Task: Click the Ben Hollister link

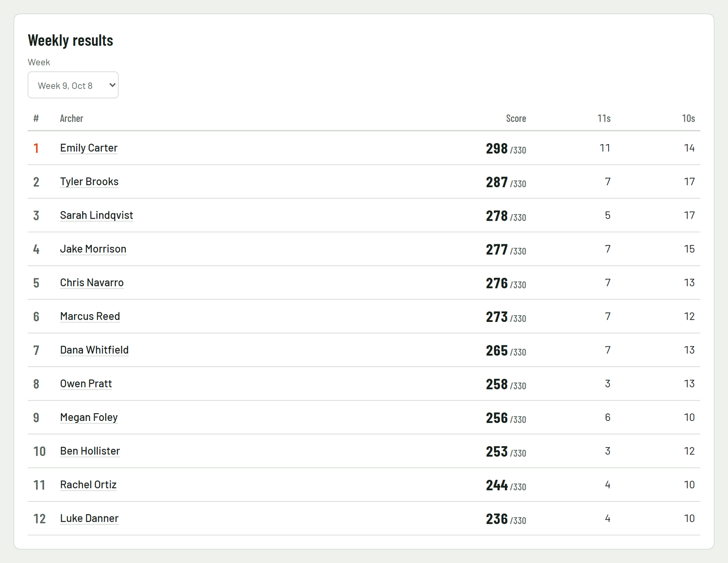Action: click(x=90, y=451)
